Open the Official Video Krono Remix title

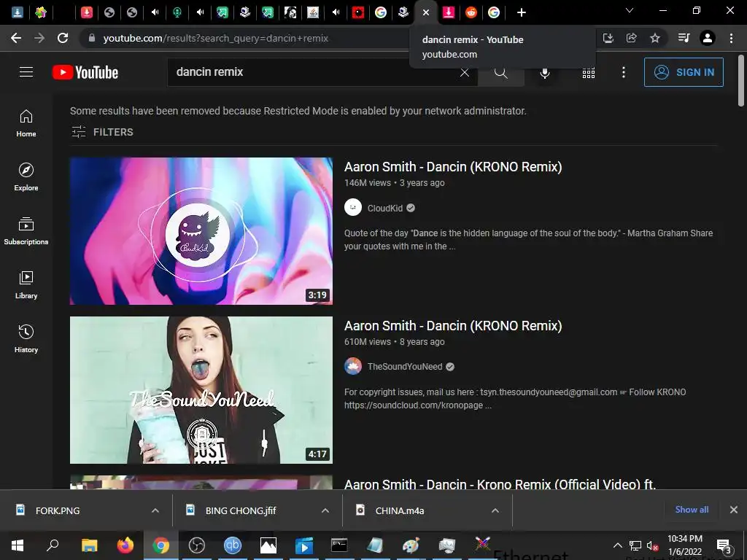click(x=500, y=484)
